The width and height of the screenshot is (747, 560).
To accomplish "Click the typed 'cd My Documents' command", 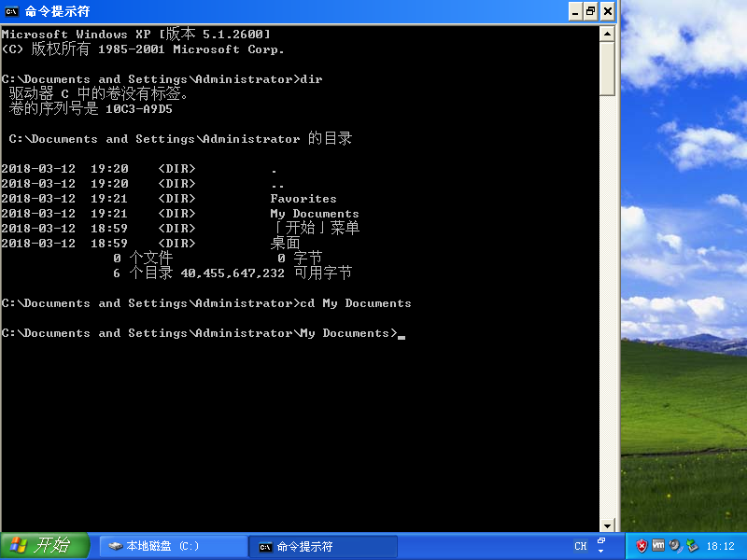I will [x=356, y=303].
